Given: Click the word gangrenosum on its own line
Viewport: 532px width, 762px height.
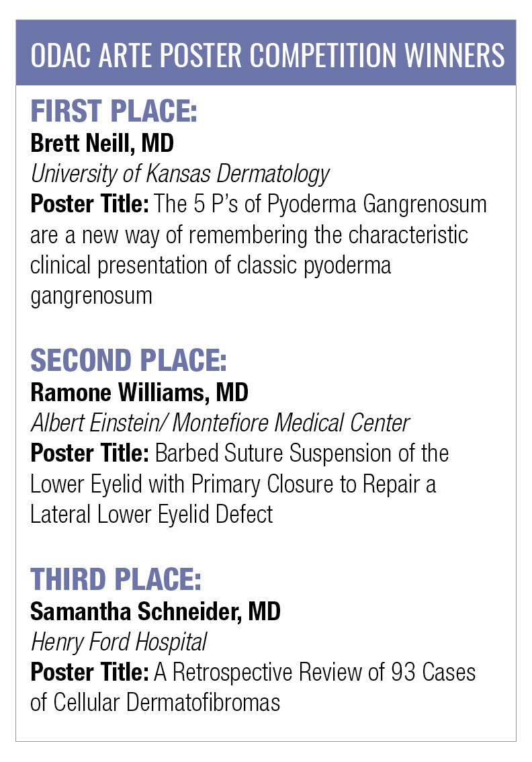Looking at the screenshot, I should coord(91,296).
